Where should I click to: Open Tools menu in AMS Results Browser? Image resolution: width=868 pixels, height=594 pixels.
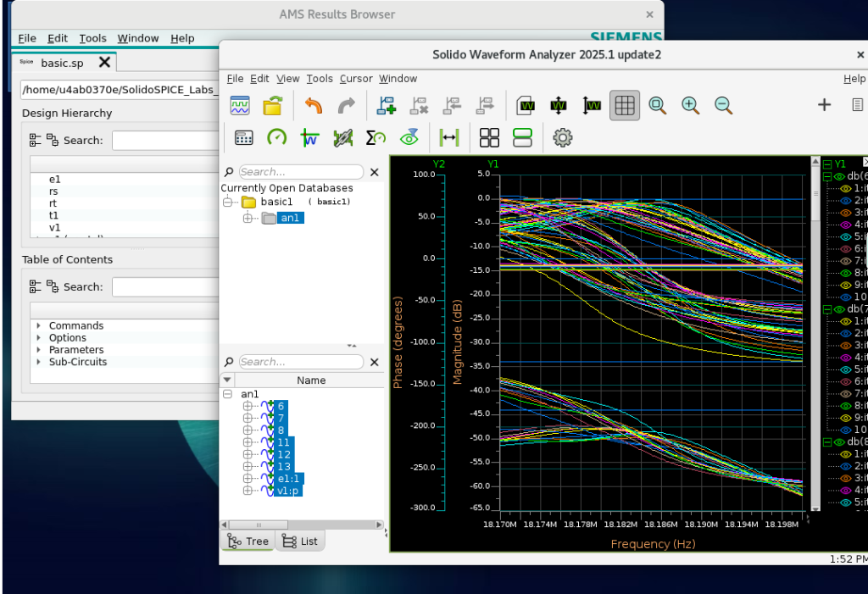pos(92,38)
